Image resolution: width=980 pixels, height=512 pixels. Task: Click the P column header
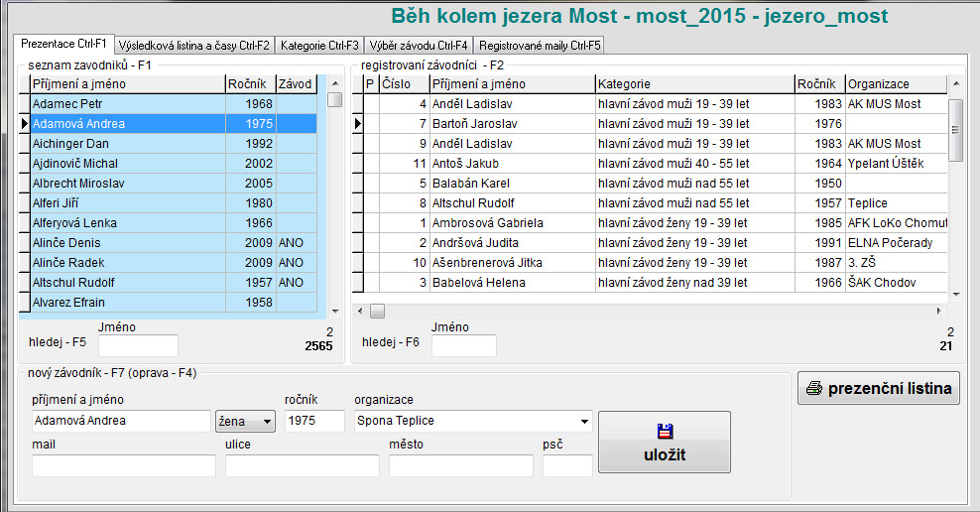(x=371, y=83)
